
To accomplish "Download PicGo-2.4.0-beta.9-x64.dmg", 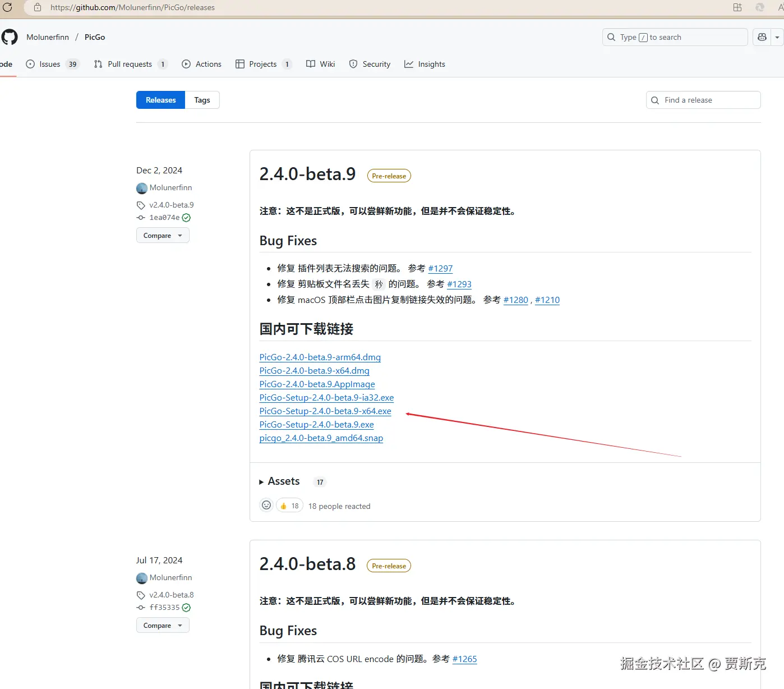I will coord(315,371).
